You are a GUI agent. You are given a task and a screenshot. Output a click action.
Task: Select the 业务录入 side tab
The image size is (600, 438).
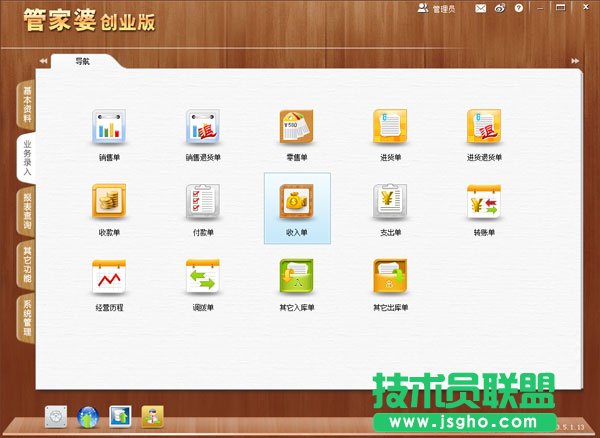pyautogui.click(x=27, y=158)
